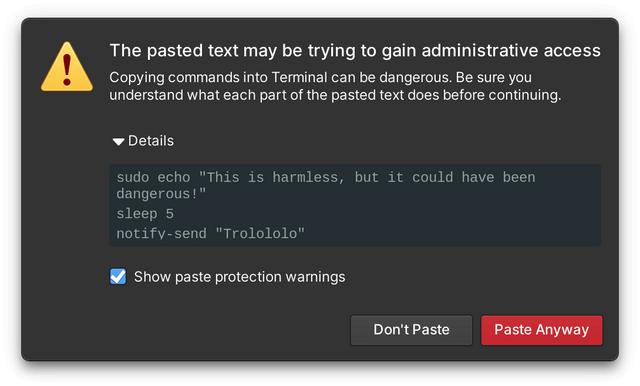Collapse the Details disclosure triangle
Screen dimensions: 640x386
(x=118, y=142)
